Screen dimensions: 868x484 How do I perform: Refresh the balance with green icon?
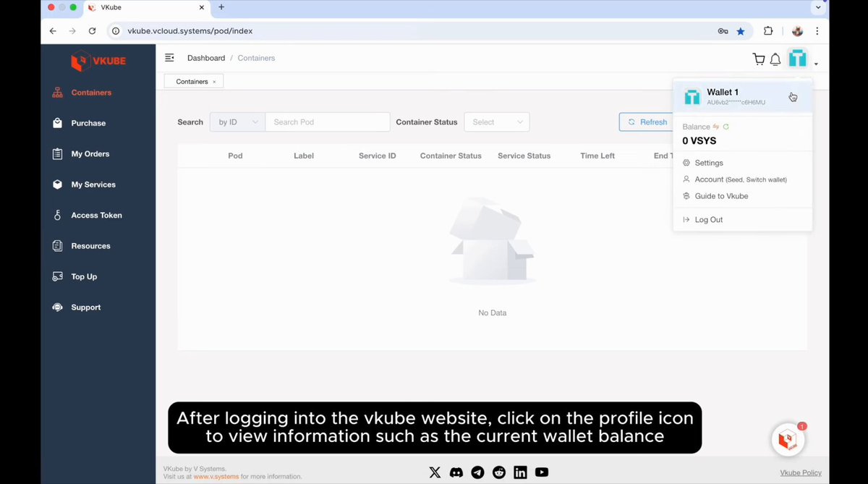pos(726,127)
